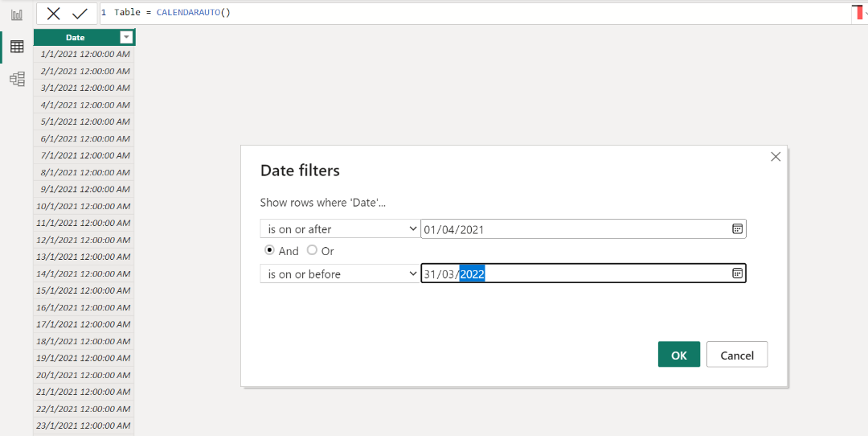
Task: Open the 'is on or before' dropdown
Action: (x=340, y=274)
